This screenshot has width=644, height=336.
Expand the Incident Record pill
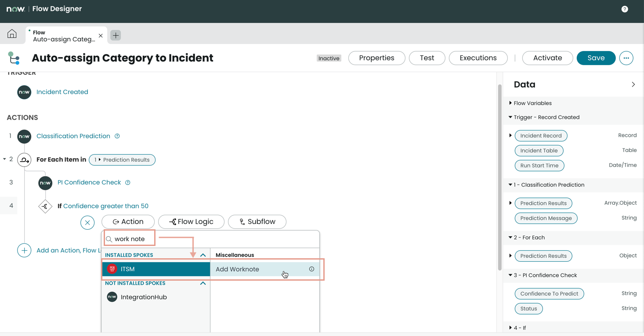pyautogui.click(x=510, y=136)
